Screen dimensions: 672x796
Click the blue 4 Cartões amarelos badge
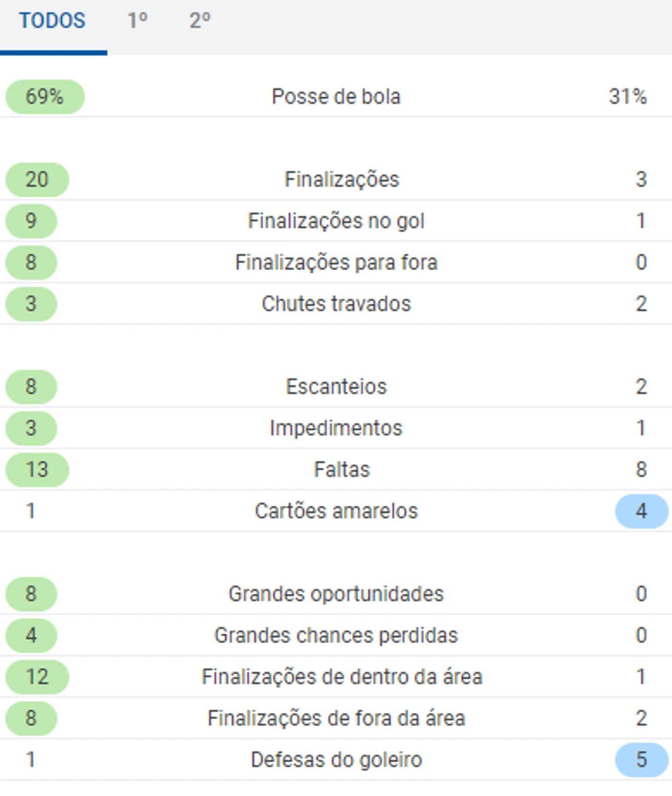tap(641, 511)
